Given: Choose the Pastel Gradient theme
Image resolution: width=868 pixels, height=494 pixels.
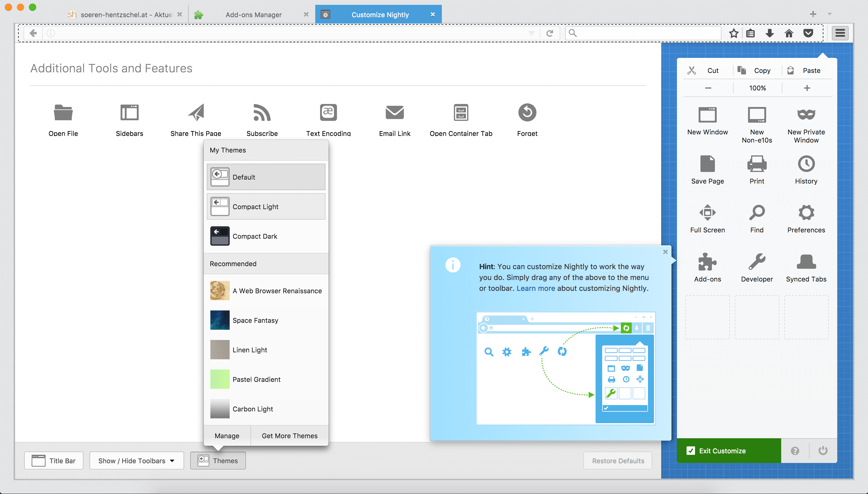Looking at the screenshot, I should pyautogui.click(x=266, y=379).
